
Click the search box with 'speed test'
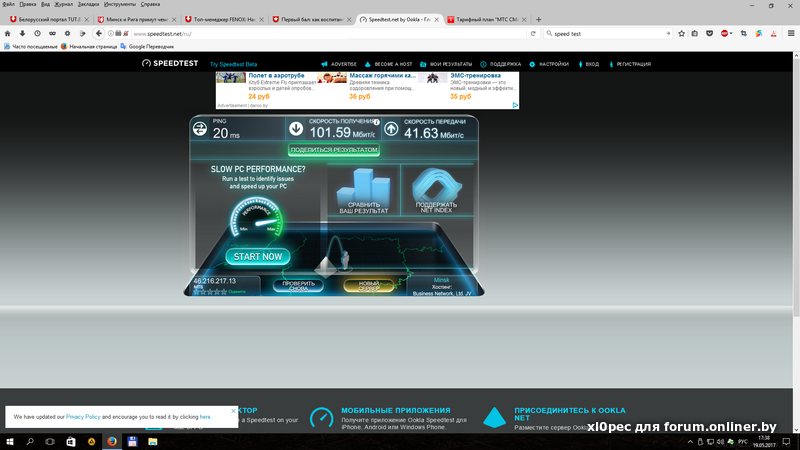607,34
